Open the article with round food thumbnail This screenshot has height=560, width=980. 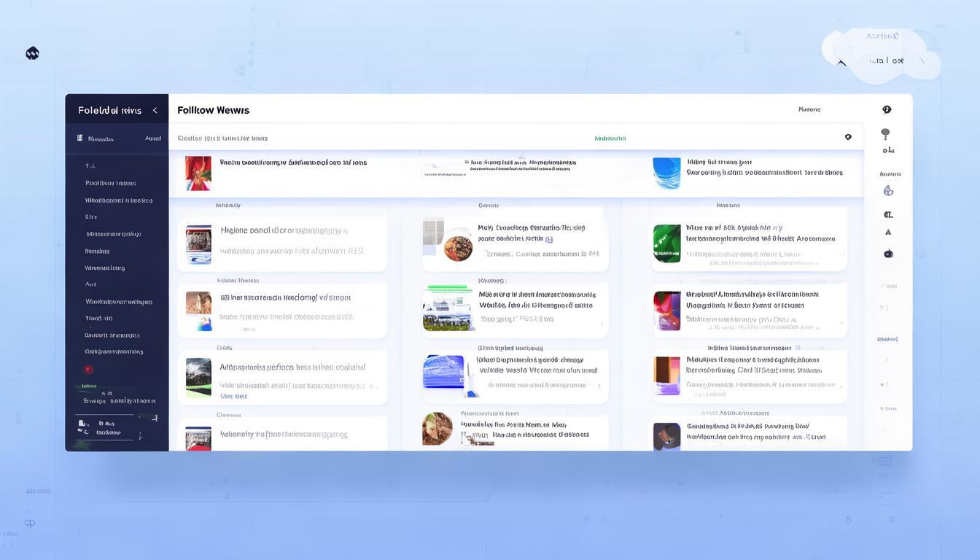tap(457, 248)
